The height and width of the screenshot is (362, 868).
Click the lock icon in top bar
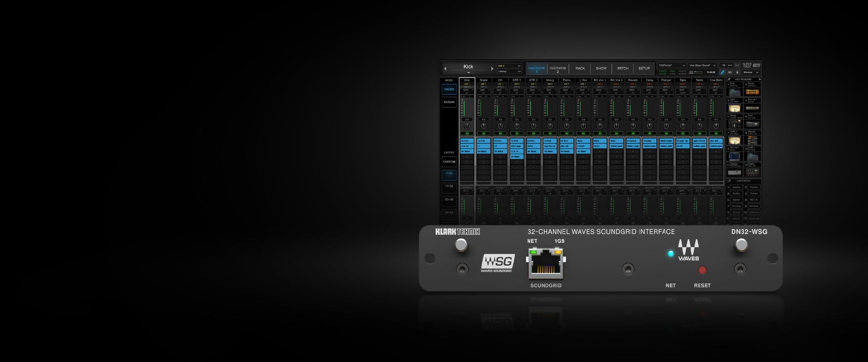click(x=737, y=72)
